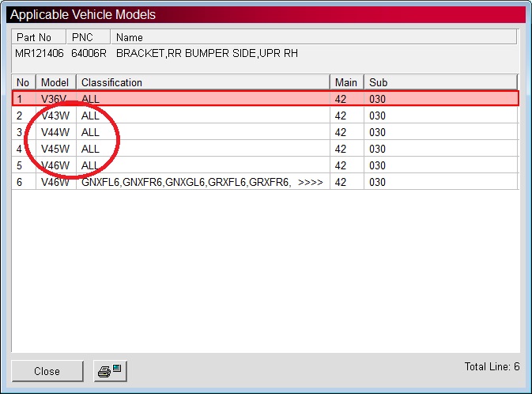The height and width of the screenshot is (394, 532).
Task: Expand the >>>> marker in row 6
Action: pyautogui.click(x=311, y=182)
